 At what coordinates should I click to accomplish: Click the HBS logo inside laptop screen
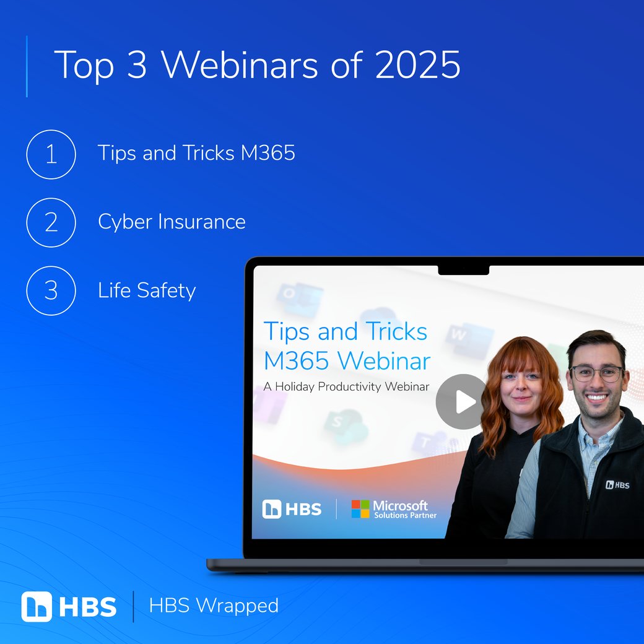tap(292, 509)
